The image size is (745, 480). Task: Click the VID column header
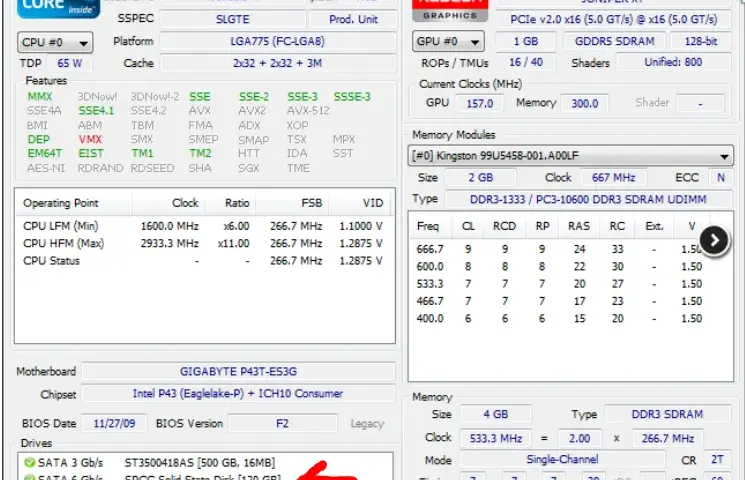pyautogui.click(x=360, y=203)
